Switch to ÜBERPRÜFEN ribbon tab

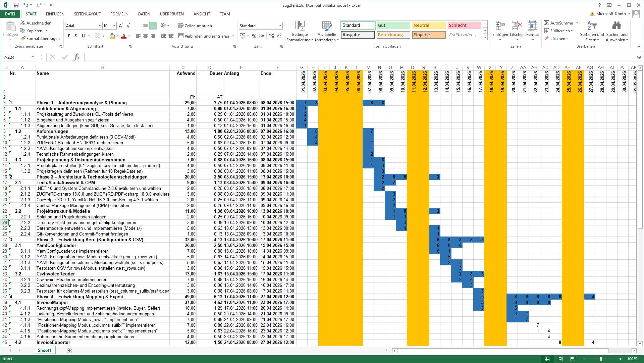[172, 14]
